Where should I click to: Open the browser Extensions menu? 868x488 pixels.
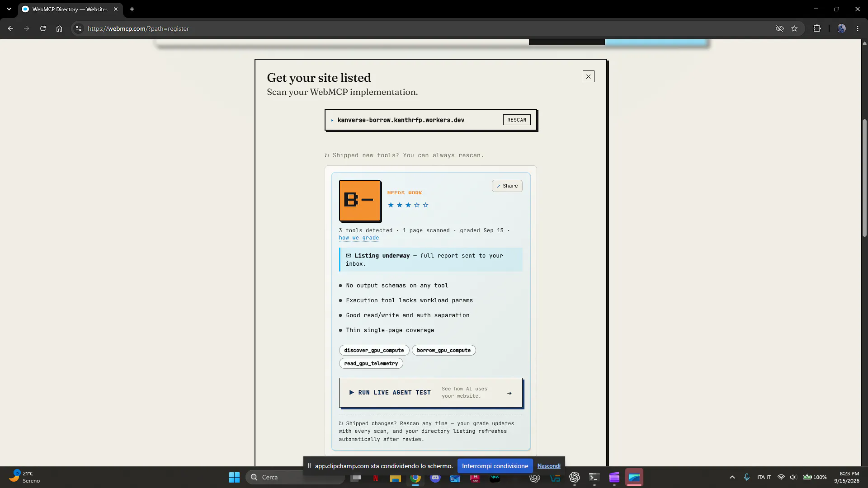(x=817, y=28)
